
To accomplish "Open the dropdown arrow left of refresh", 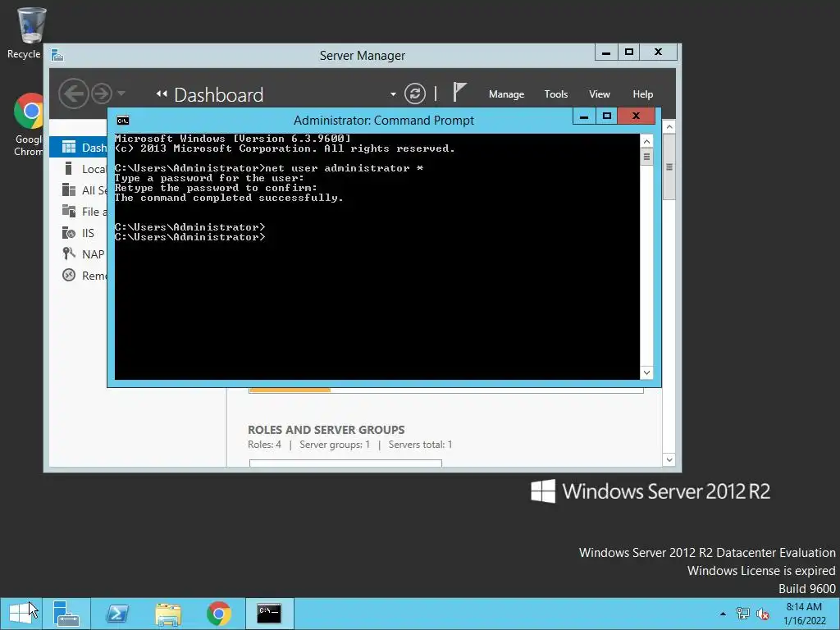I will [x=393, y=94].
